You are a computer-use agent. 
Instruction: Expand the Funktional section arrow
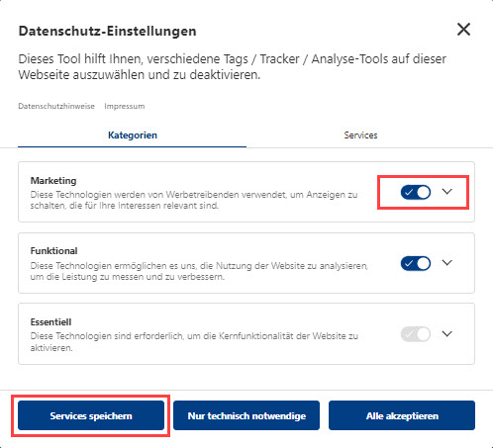point(447,263)
